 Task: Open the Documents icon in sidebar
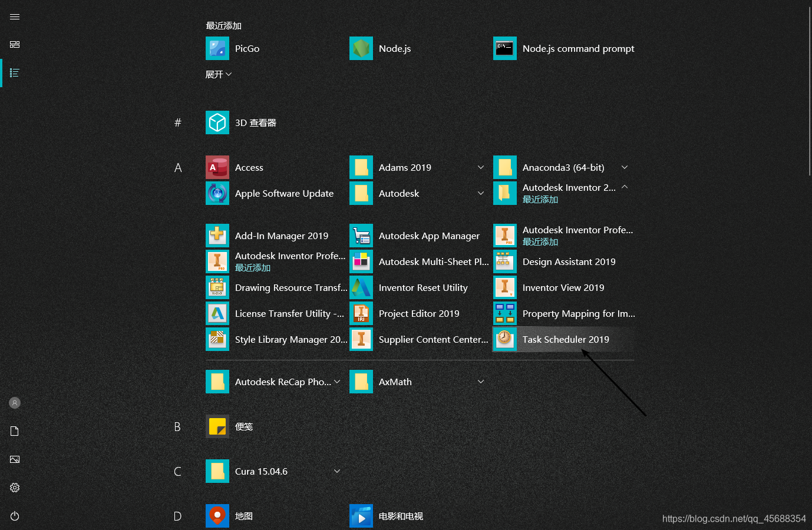pyautogui.click(x=15, y=431)
